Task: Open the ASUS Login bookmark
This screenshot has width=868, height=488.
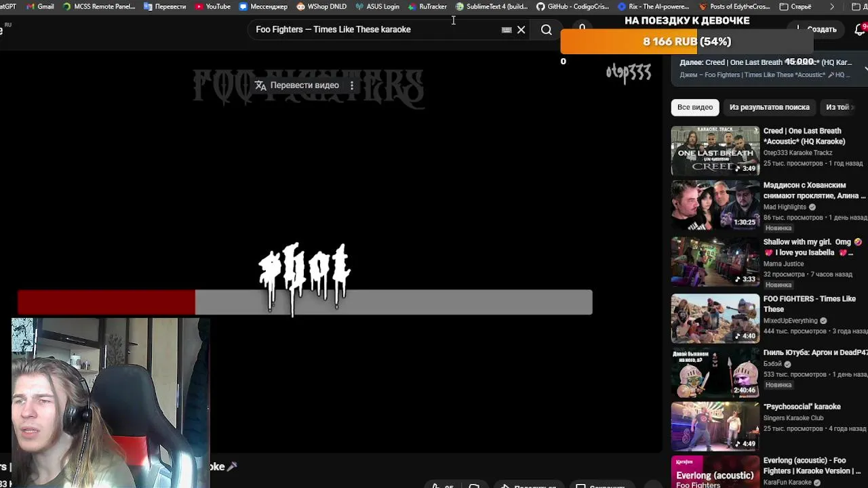Action: [x=377, y=6]
